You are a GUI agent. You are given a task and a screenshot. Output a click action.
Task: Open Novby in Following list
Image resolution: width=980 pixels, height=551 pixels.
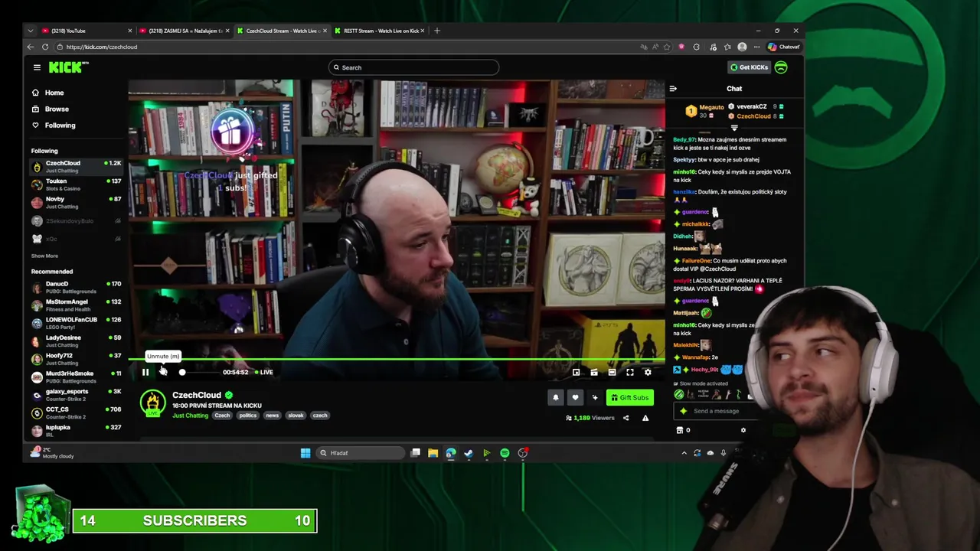coord(77,203)
